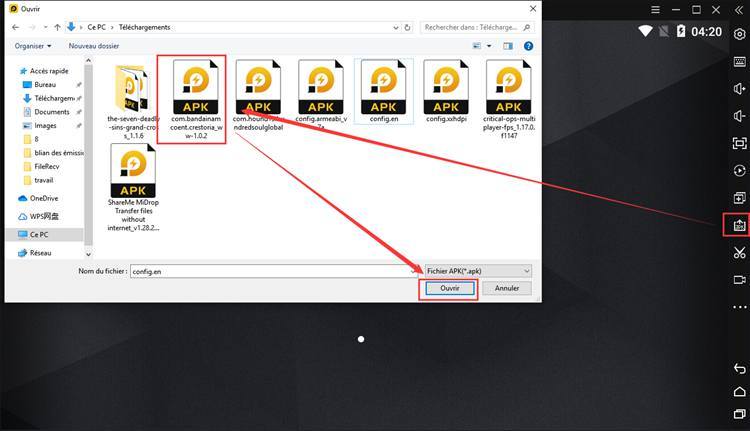Viewport: 750px width, 431px height.
Task: Click the scissors screenshot icon
Action: (739, 252)
